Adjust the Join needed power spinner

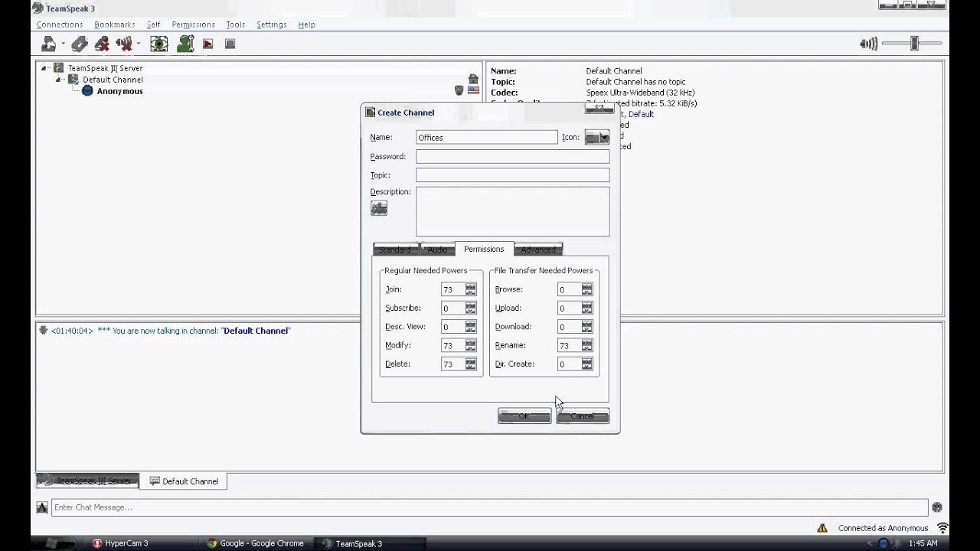point(471,289)
